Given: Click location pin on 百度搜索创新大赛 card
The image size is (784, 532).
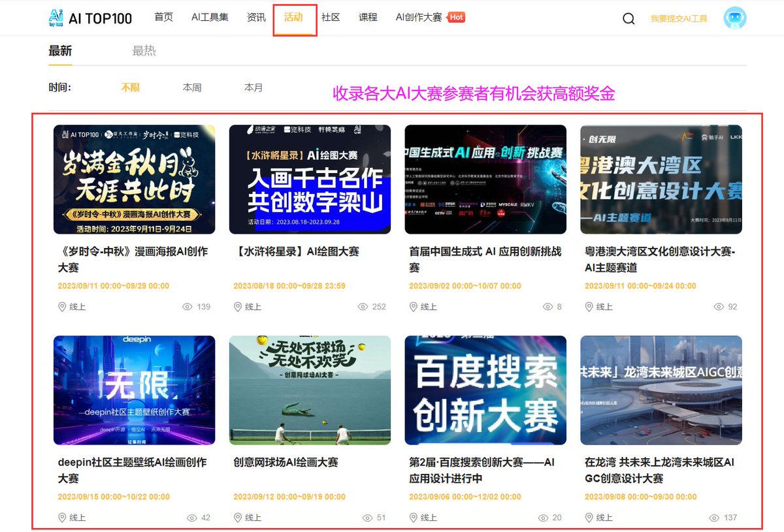Looking at the screenshot, I should coord(414,518).
